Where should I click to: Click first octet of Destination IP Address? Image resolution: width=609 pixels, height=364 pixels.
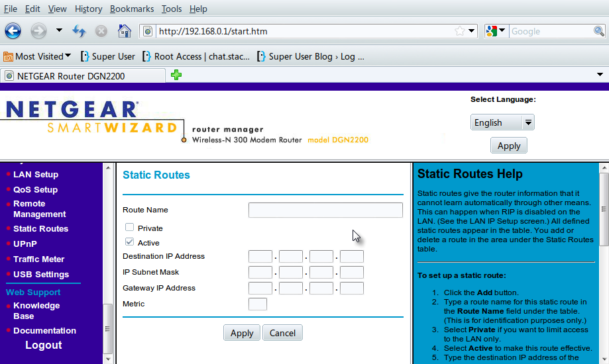[x=260, y=257]
